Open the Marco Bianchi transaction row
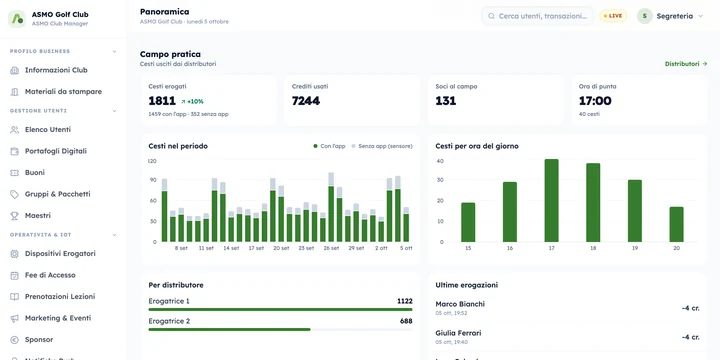This screenshot has height=360, width=720. tap(567, 308)
